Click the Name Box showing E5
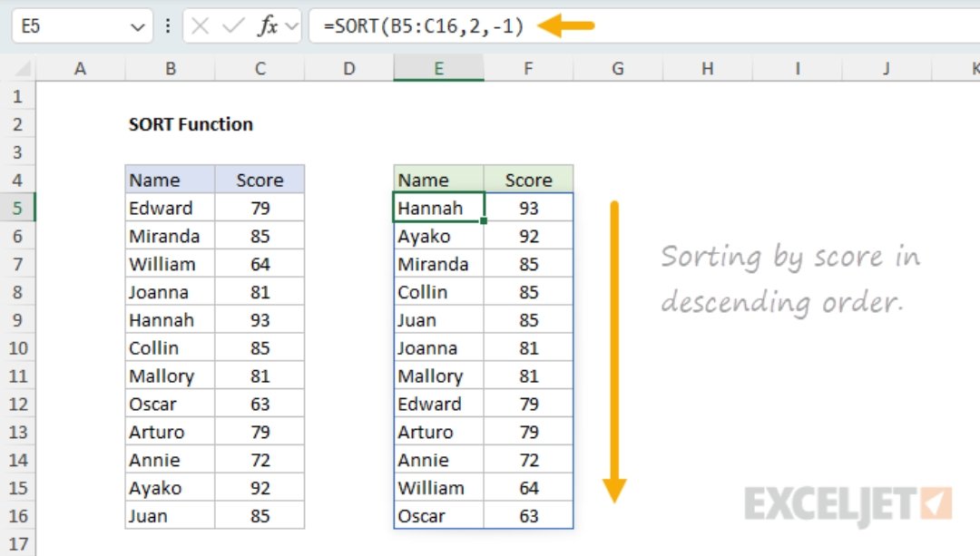The width and height of the screenshot is (980, 556). [x=64, y=27]
